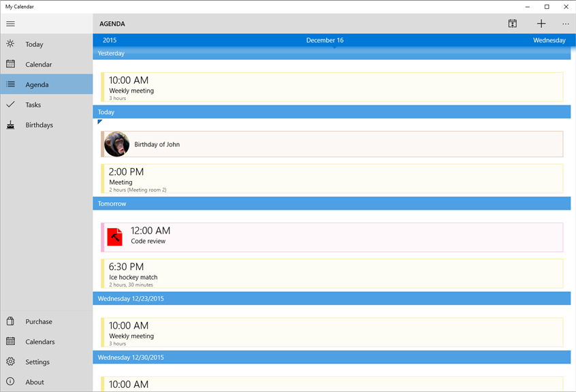Open the 12:00 AM Code review event
This screenshot has width=576, height=392.
(x=332, y=237)
